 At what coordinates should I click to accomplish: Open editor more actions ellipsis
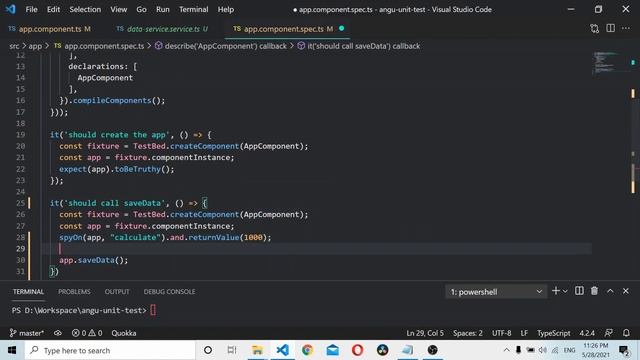tap(626, 28)
